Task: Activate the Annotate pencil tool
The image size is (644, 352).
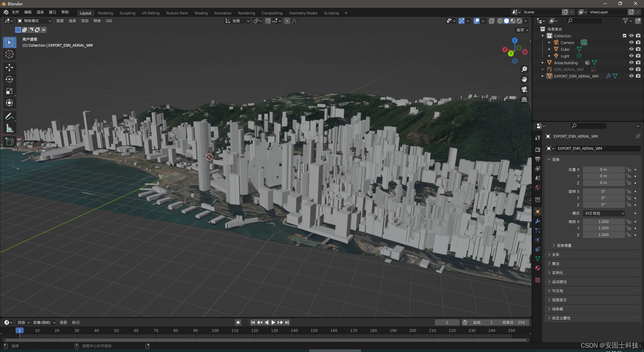Action: point(9,117)
